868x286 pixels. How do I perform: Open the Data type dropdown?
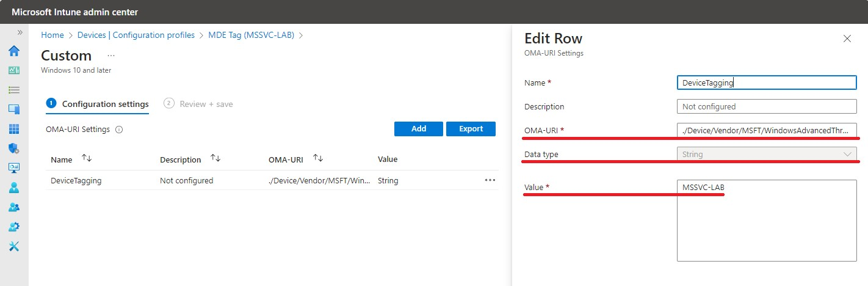[x=767, y=154]
